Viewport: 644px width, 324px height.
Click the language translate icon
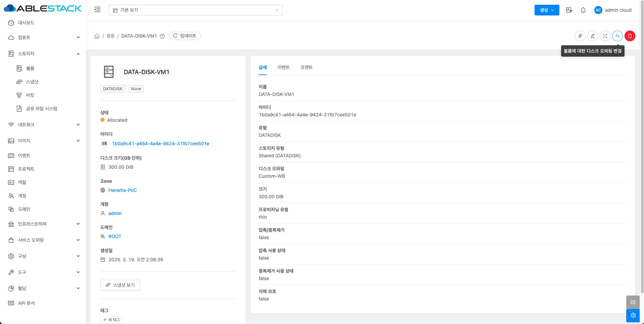click(x=569, y=10)
